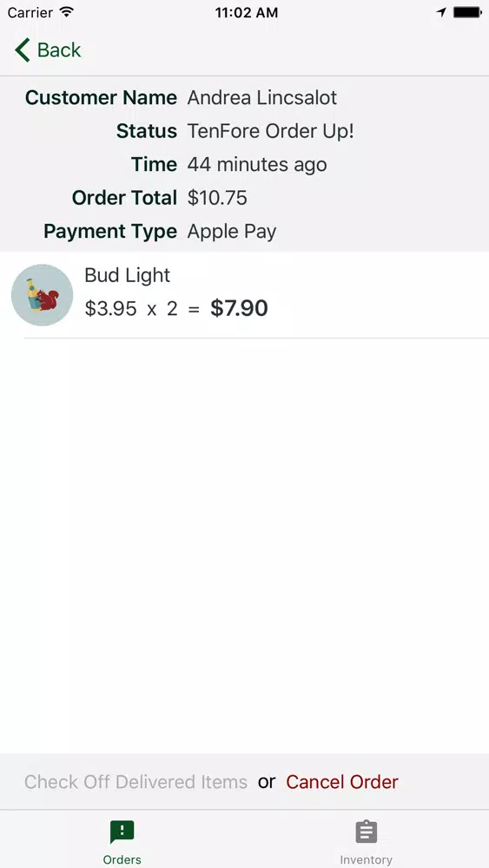Tap the 11:02 AM clock
This screenshot has width=489, height=868.
point(247,13)
